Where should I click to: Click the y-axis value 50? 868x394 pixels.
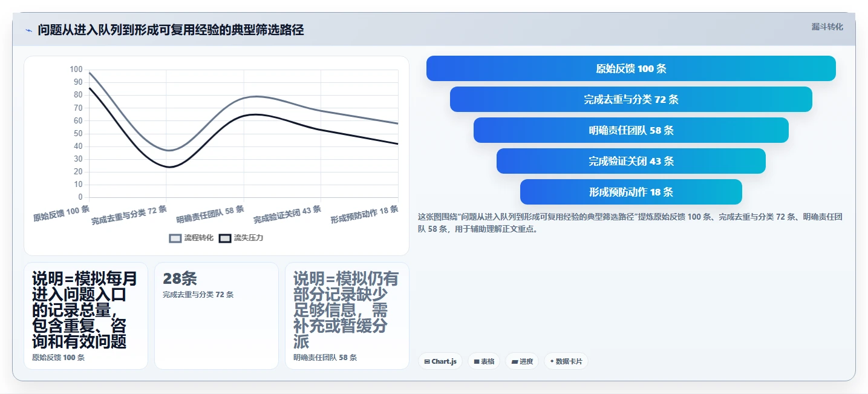[78, 133]
